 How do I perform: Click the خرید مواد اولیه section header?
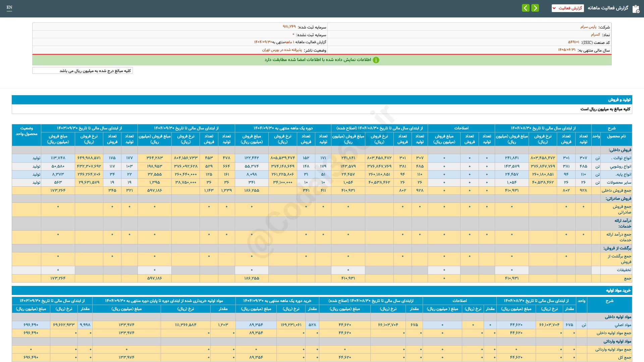[x=618, y=290]
